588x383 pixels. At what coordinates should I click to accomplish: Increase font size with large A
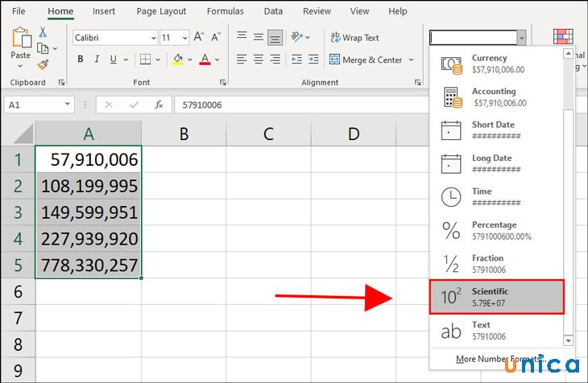tap(199, 37)
